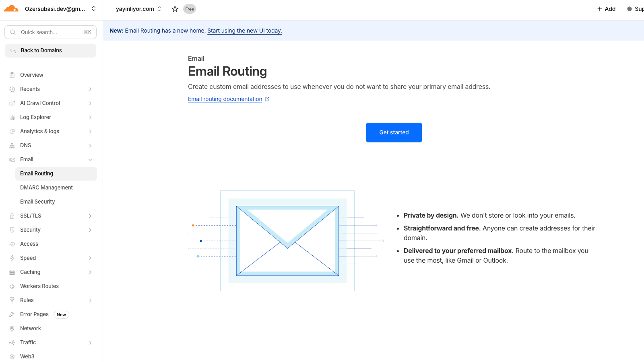Click the Caching sidebar icon
This screenshot has width=644, height=362.
tap(12, 272)
